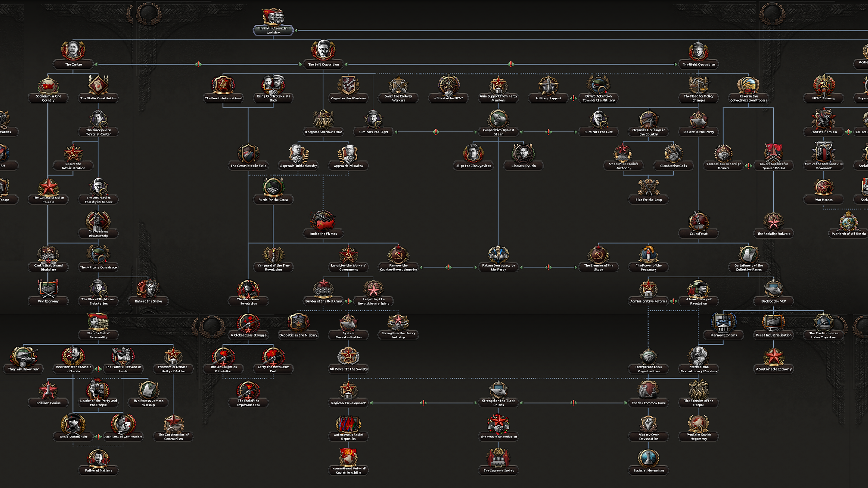Select the Behead the Snake focus label
868x488 pixels.
[x=148, y=301]
